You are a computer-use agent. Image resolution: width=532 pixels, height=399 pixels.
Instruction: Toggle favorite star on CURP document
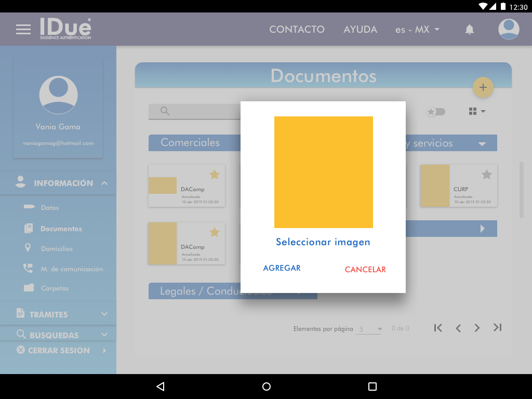486,175
